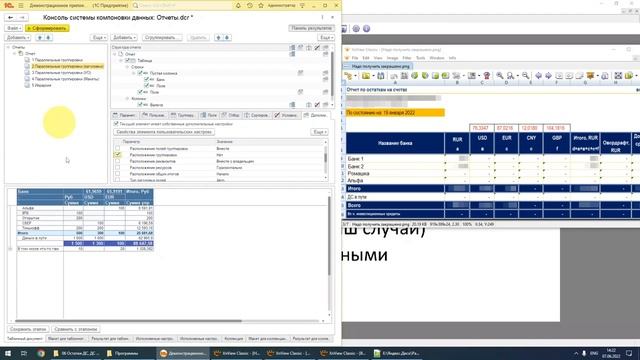Switch to the Сортировка settings tab

(x=256, y=116)
